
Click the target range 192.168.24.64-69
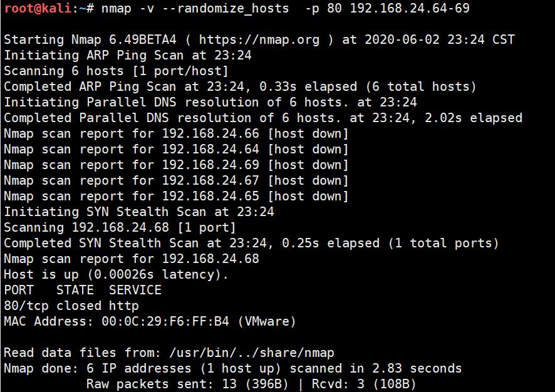[410, 8]
